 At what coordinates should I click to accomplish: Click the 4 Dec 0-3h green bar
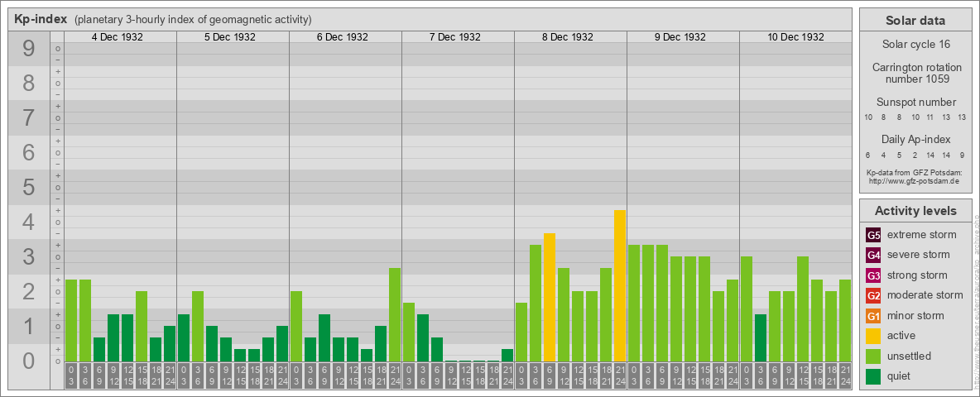[x=71, y=320]
